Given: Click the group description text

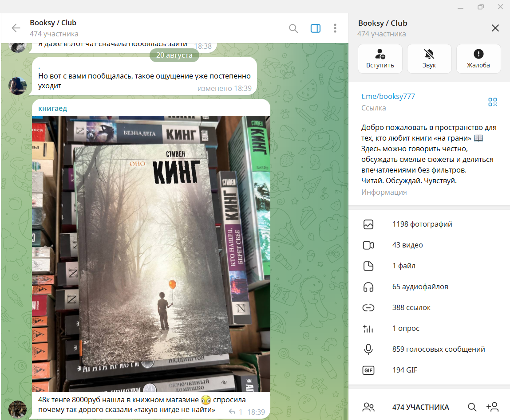Looking at the screenshot, I should [429, 154].
